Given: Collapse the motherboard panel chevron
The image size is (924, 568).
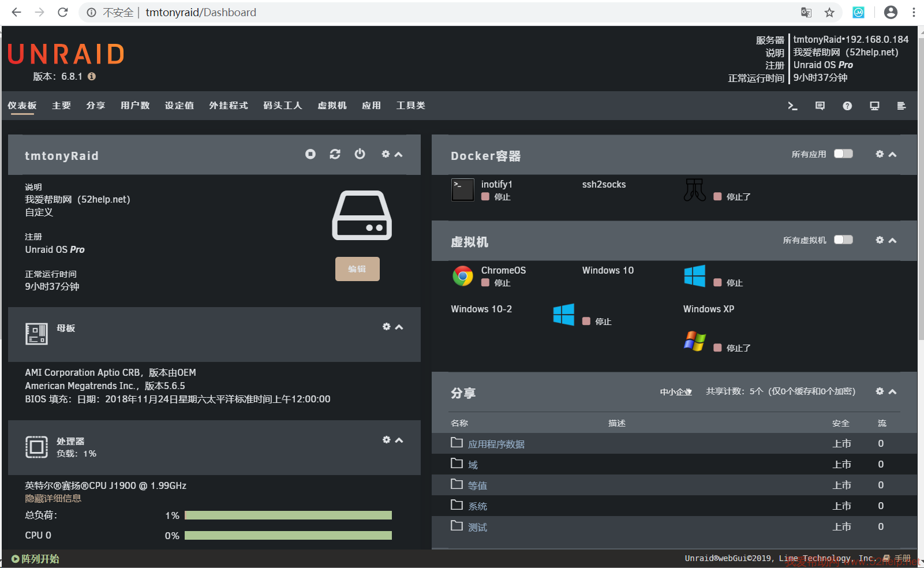Looking at the screenshot, I should click(x=399, y=327).
